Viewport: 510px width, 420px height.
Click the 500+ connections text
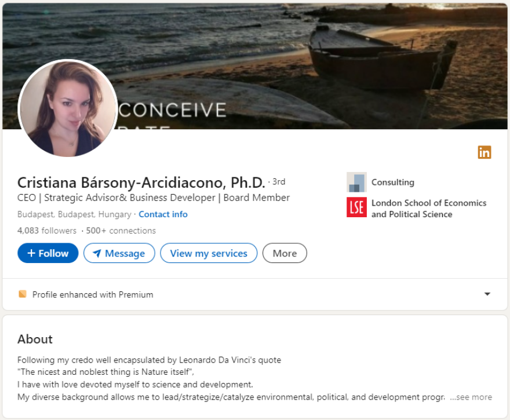[x=121, y=231]
